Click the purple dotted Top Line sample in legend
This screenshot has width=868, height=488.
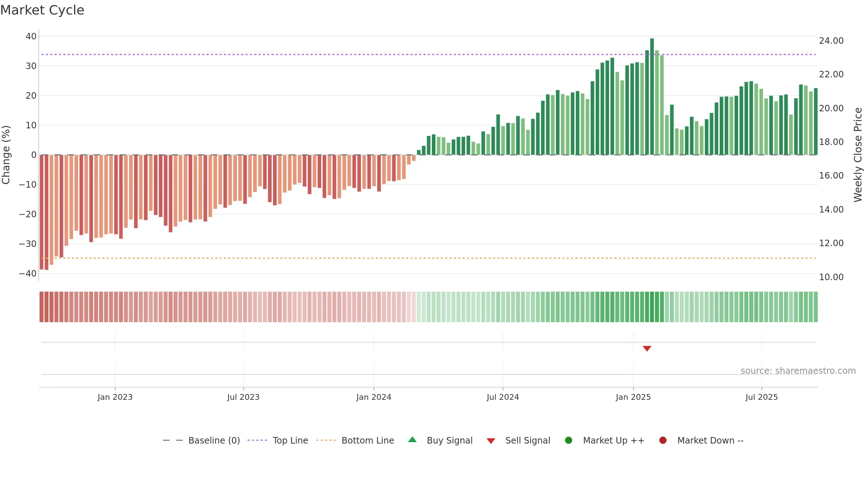click(257, 440)
